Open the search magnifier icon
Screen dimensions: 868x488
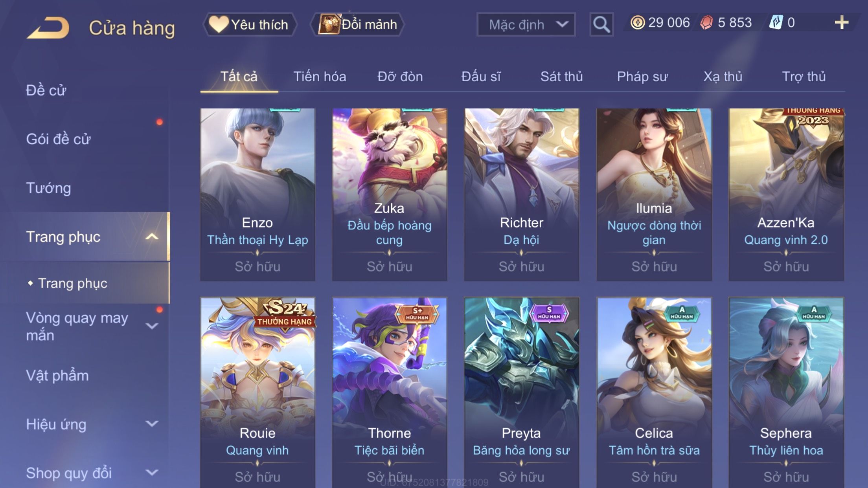coord(601,24)
